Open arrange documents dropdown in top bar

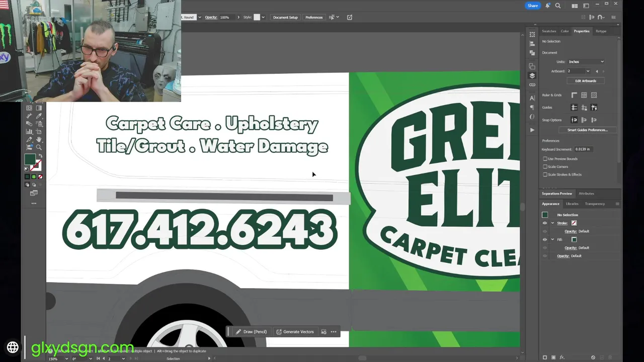click(x=575, y=6)
